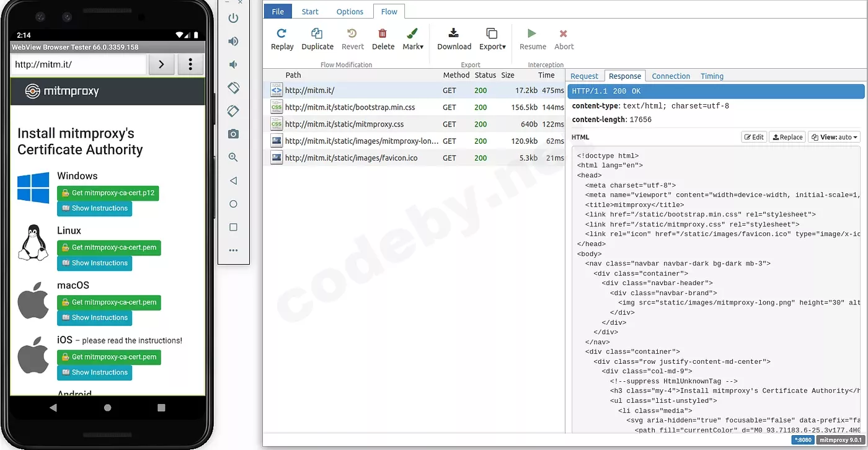Click the WebView go arrow button
868x450 pixels.
[161, 64]
